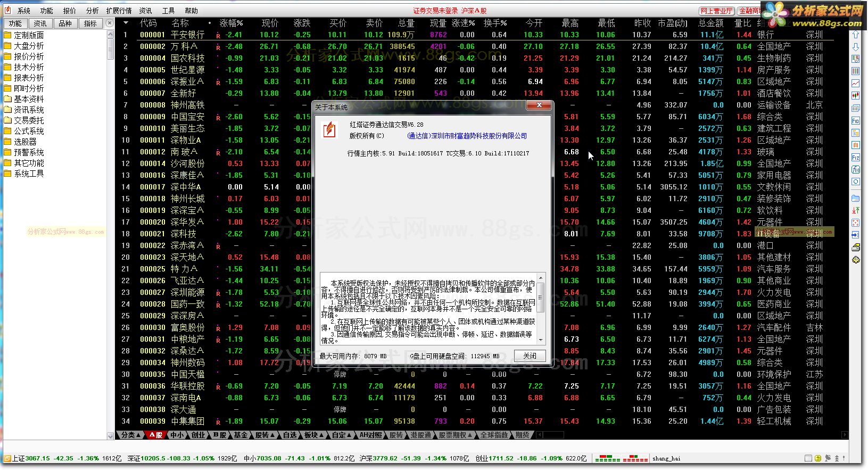Viewport: 868px width, 470px height.
Task: Click the 关闭 button in about dialog
Action: [x=530, y=356]
